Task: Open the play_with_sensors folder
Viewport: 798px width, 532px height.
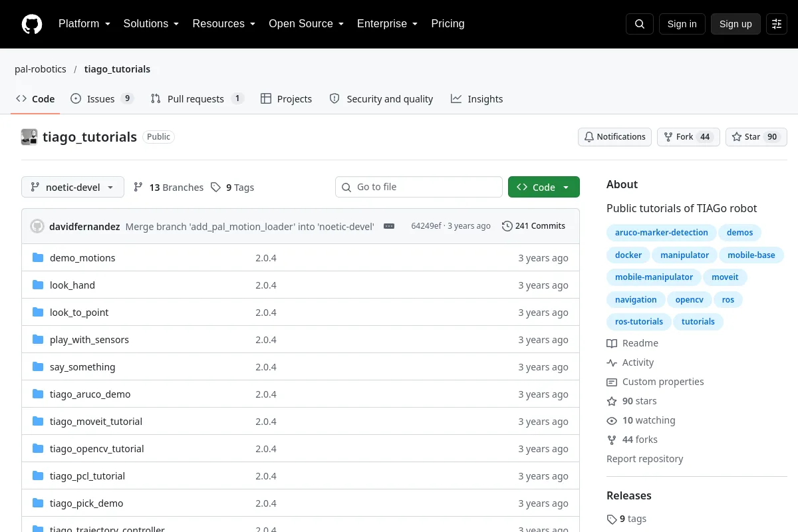Action: coord(89,340)
